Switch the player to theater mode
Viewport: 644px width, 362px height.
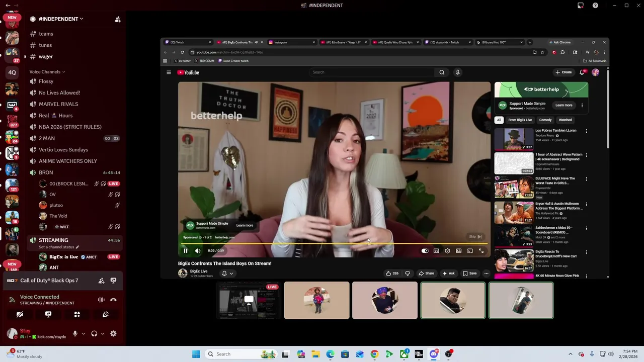click(x=459, y=251)
